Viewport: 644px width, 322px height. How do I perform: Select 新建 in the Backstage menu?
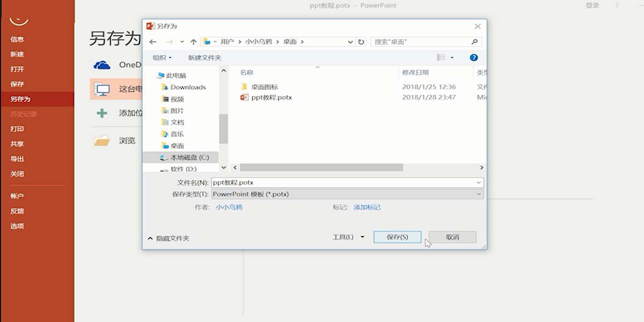coord(17,54)
